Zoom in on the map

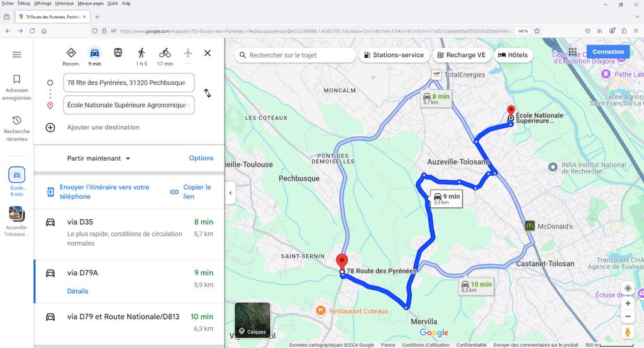[x=628, y=303]
